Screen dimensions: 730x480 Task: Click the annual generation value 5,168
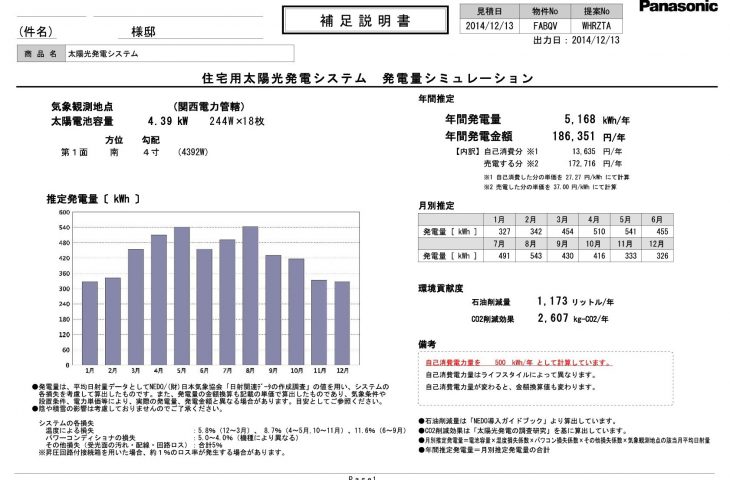[580, 119]
